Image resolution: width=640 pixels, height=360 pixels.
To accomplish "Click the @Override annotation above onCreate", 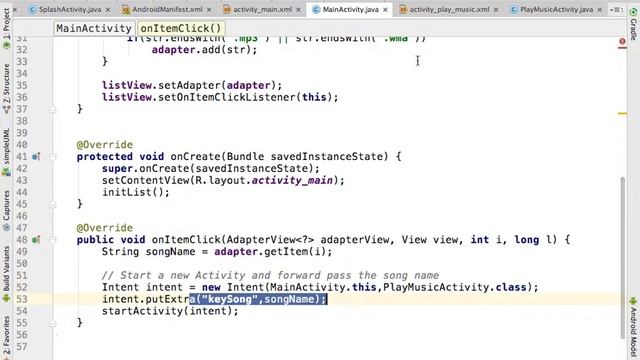I will (104, 145).
